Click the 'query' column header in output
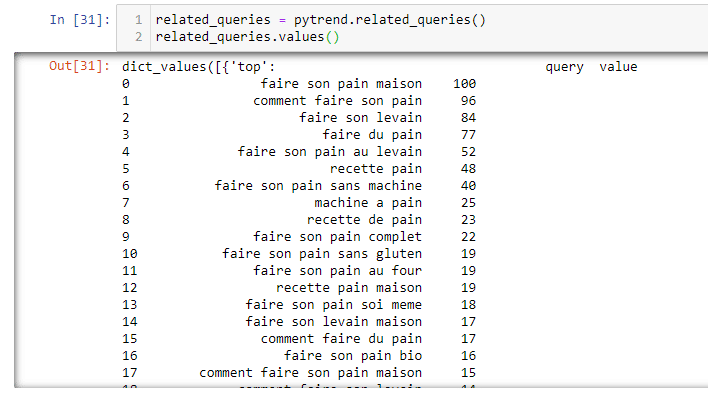708x406 pixels. (564, 67)
